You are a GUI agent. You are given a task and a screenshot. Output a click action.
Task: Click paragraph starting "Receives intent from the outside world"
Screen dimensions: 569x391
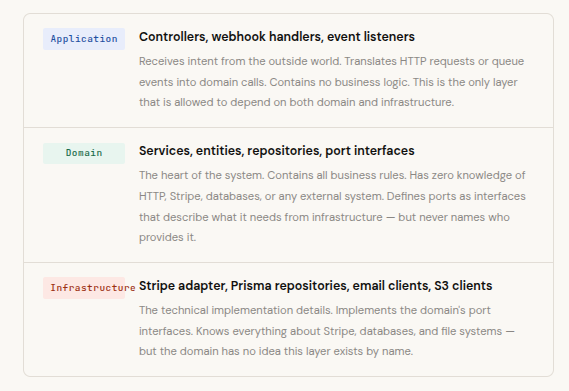pos(332,82)
